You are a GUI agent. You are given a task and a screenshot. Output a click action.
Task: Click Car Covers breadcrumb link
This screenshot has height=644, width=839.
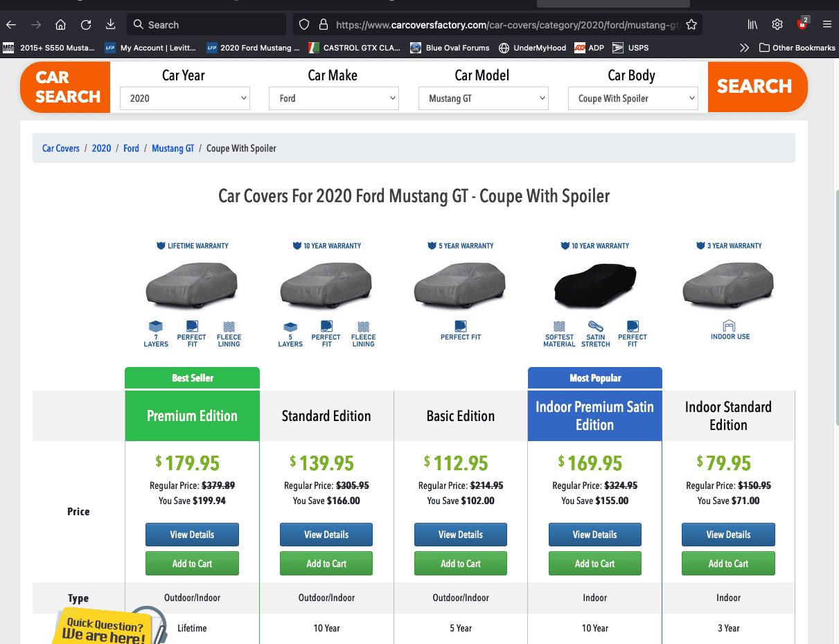pos(61,148)
